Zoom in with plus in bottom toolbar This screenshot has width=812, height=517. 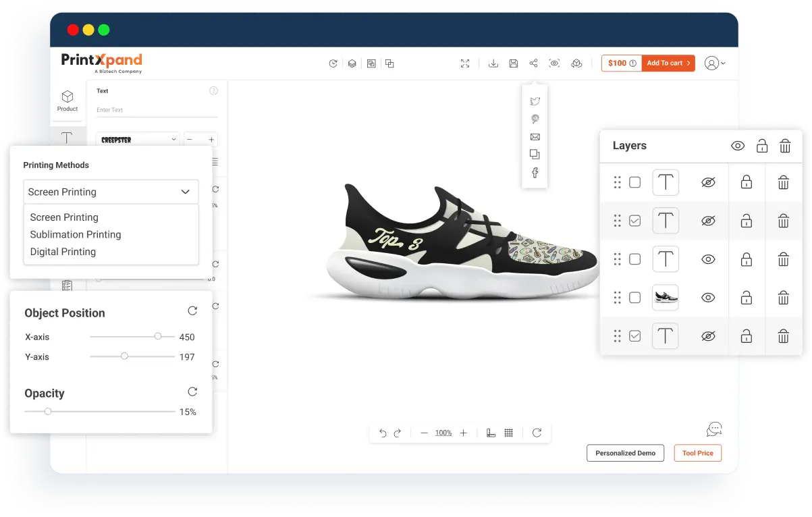pyautogui.click(x=463, y=433)
